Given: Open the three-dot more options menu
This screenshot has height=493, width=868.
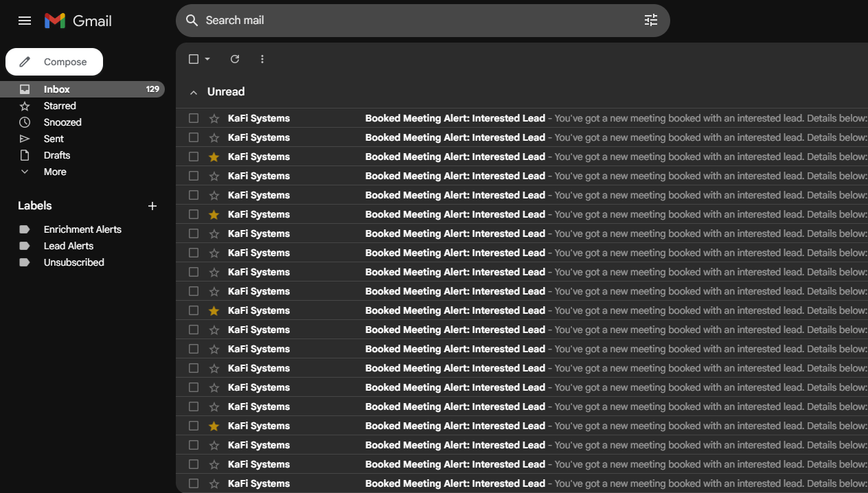Looking at the screenshot, I should click(262, 59).
